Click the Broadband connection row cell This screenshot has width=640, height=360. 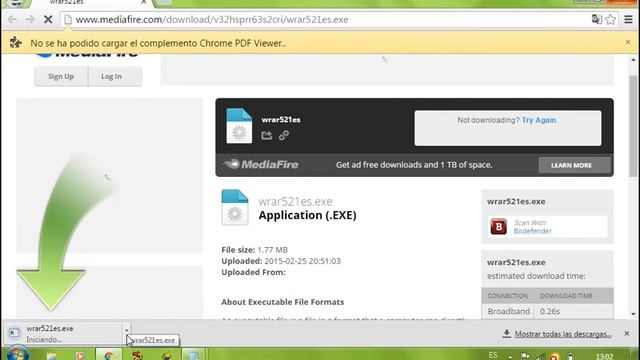509,311
